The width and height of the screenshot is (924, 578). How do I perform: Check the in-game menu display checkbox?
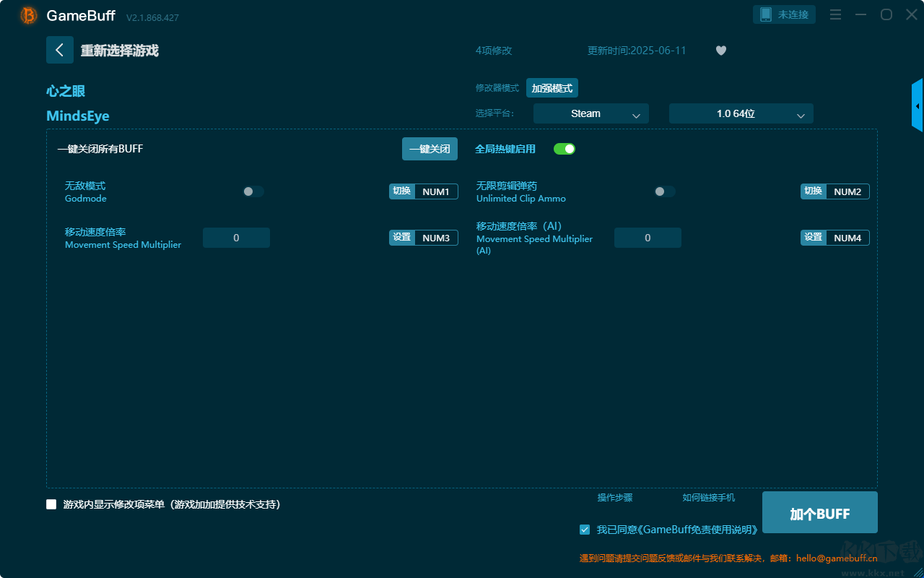click(51, 504)
